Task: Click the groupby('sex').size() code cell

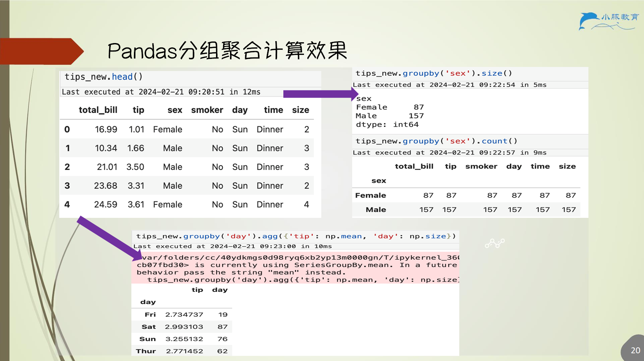Action: 470,74
